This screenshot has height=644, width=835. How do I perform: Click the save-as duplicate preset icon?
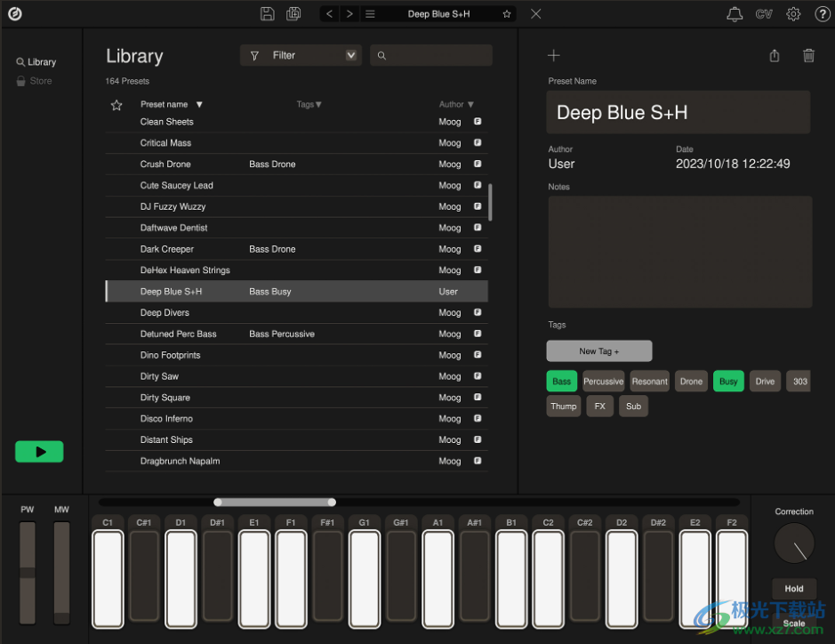(x=293, y=13)
